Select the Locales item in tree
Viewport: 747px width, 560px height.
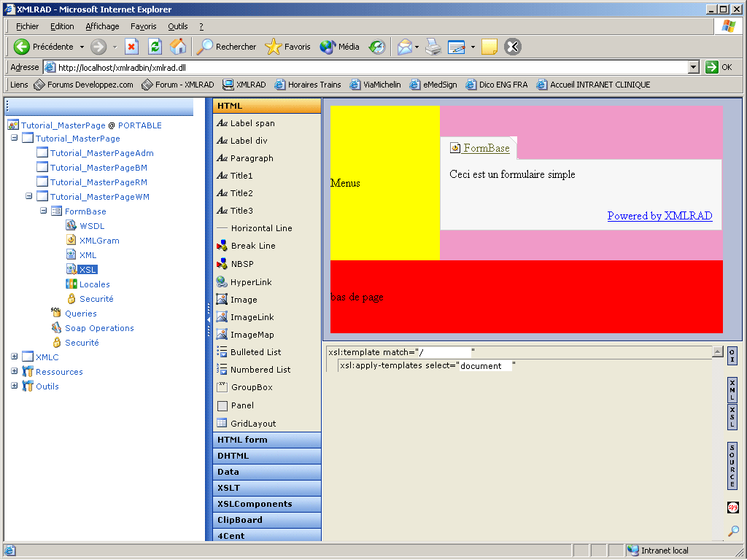(94, 284)
